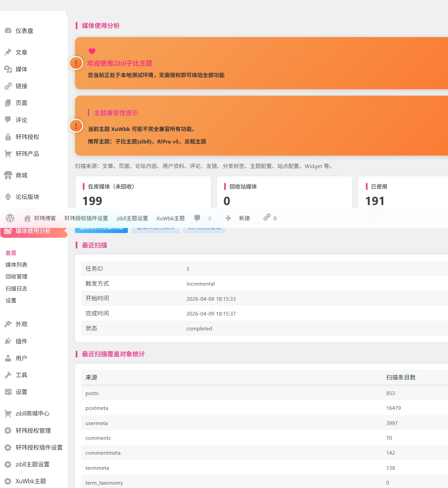Click the 评论 comment bubble icon
This screenshot has width=448, height=488.
(x=8, y=120)
